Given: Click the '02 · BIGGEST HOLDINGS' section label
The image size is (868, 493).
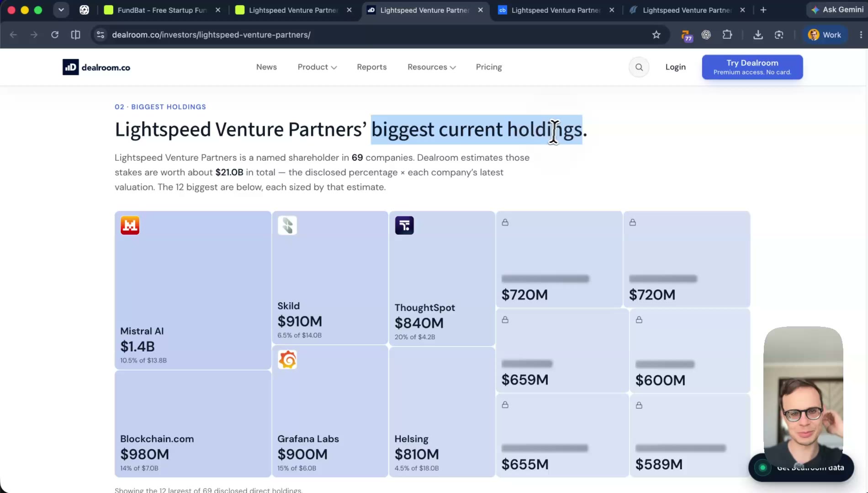Looking at the screenshot, I should click(160, 107).
